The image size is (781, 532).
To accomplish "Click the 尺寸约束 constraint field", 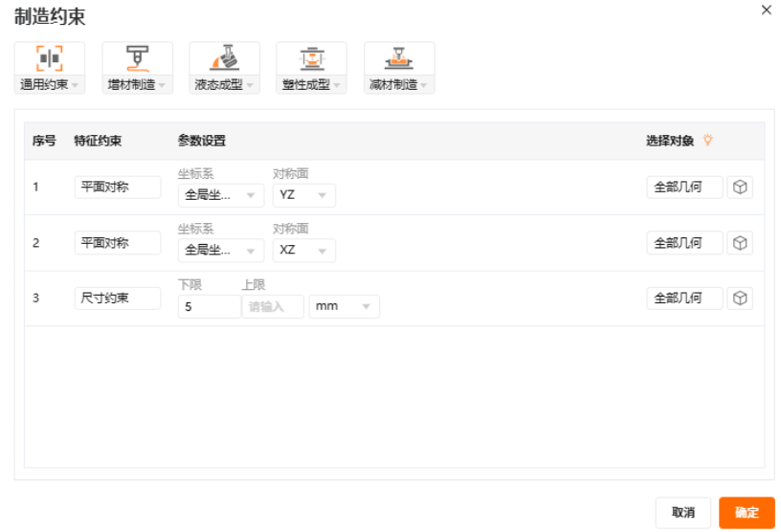I will point(118,299).
